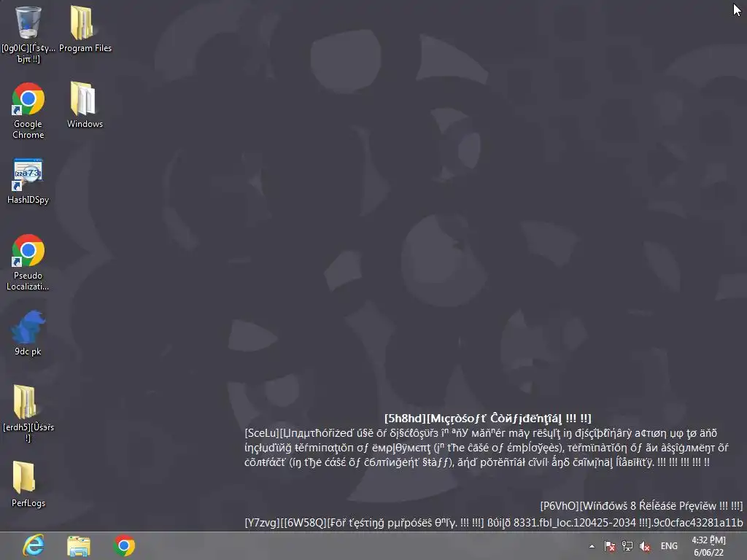Show hidden tray icons arrow
Screen dimensions: 747x560
[x=592, y=546]
